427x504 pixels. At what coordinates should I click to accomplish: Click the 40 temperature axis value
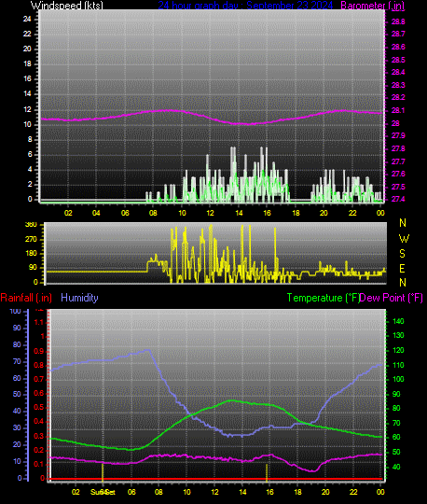(396, 467)
